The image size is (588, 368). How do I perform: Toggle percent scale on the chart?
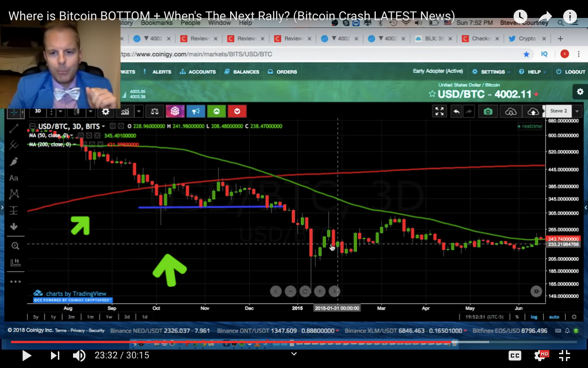(x=517, y=317)
